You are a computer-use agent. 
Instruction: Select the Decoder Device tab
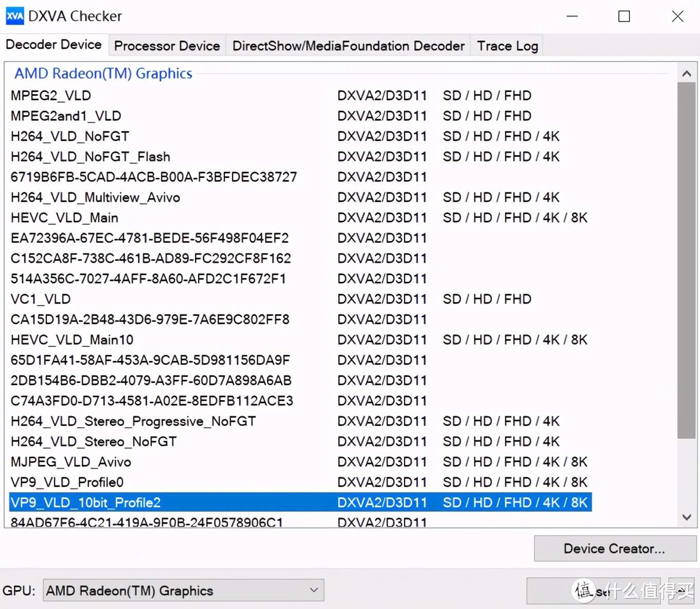coord(54,45)
